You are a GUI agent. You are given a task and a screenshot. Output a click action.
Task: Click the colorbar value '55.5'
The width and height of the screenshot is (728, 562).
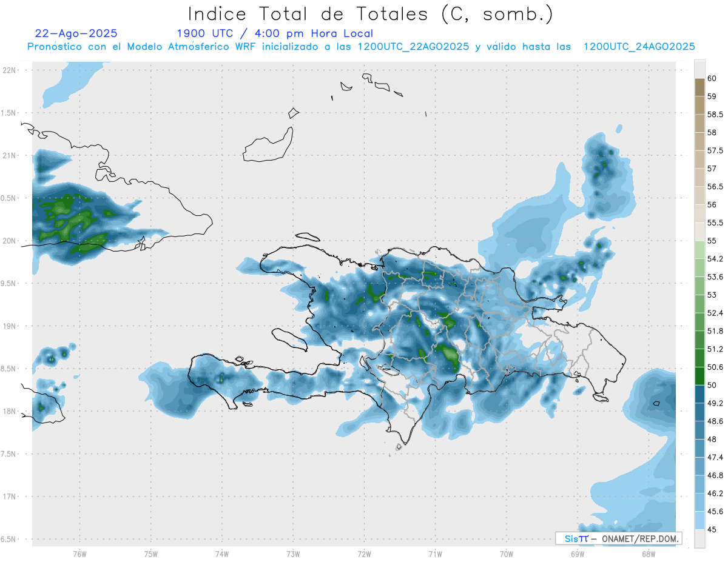(x=715, y=223)
